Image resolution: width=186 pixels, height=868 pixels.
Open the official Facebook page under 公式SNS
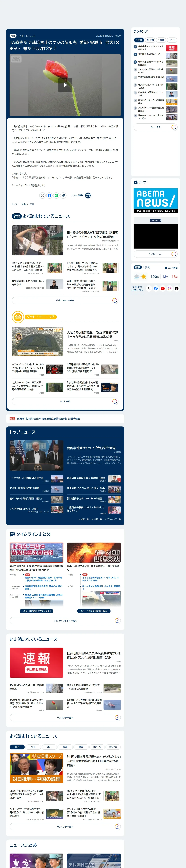[156, 288]
